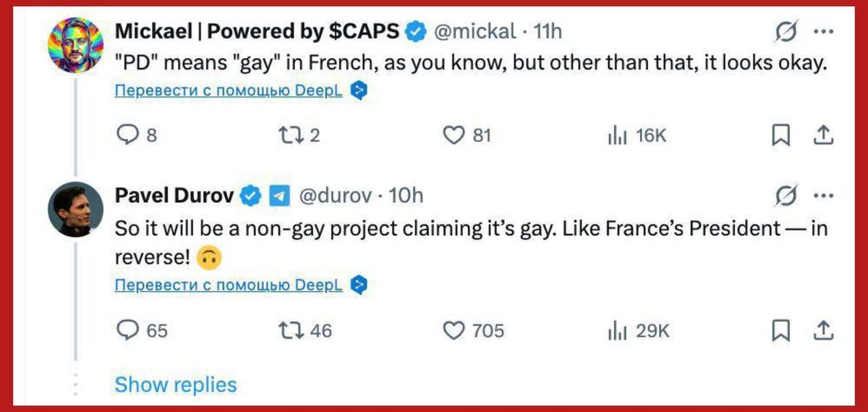View analytics of Durov's 29K views tweet
The width and height of the screenshot is (868, 412).
[x=616, y=330]
